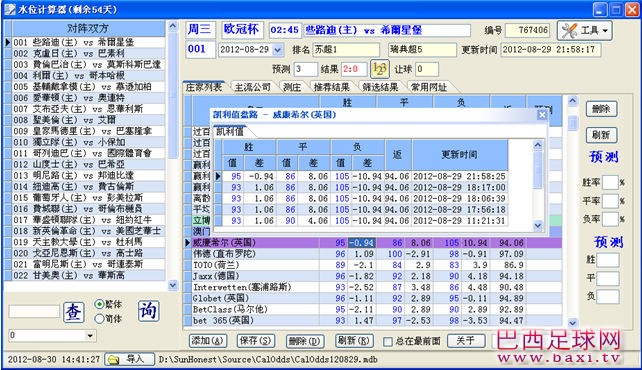
Task: Click the search text box beside 查
Action: [x=34, y=311]
